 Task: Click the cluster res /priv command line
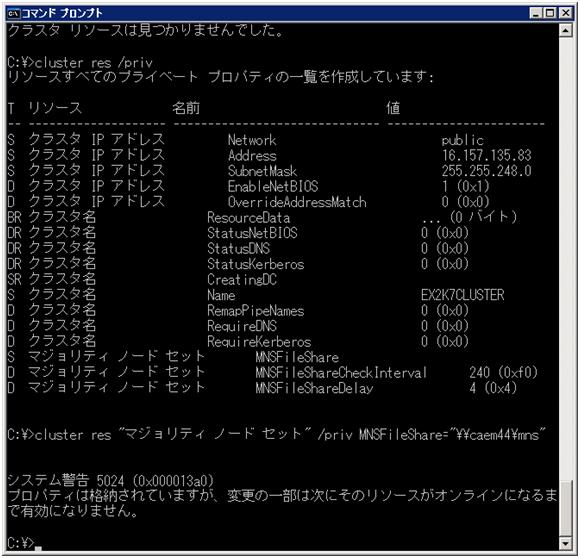pos(80,62)
